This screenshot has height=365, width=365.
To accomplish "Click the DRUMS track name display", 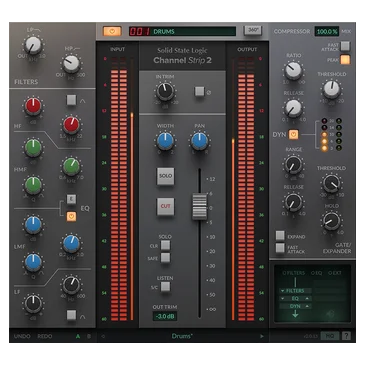I will pos(194,31).
